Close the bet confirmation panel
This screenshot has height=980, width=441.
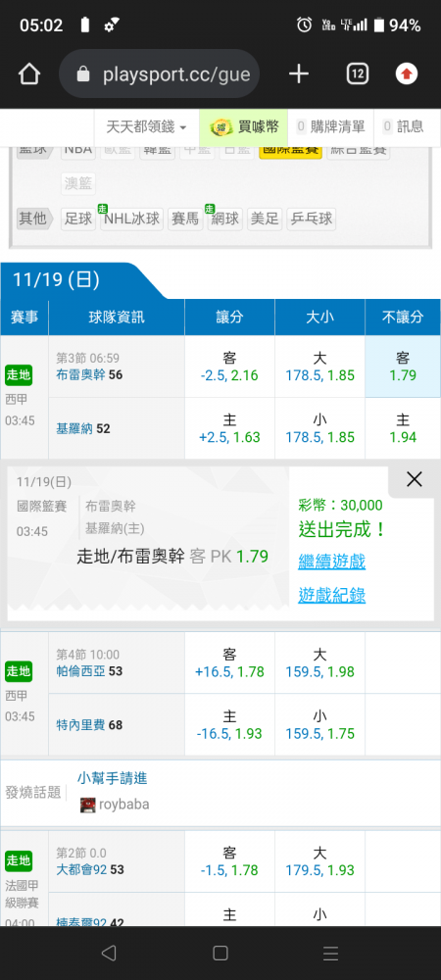pyautogui.click(x=415, y=479)
